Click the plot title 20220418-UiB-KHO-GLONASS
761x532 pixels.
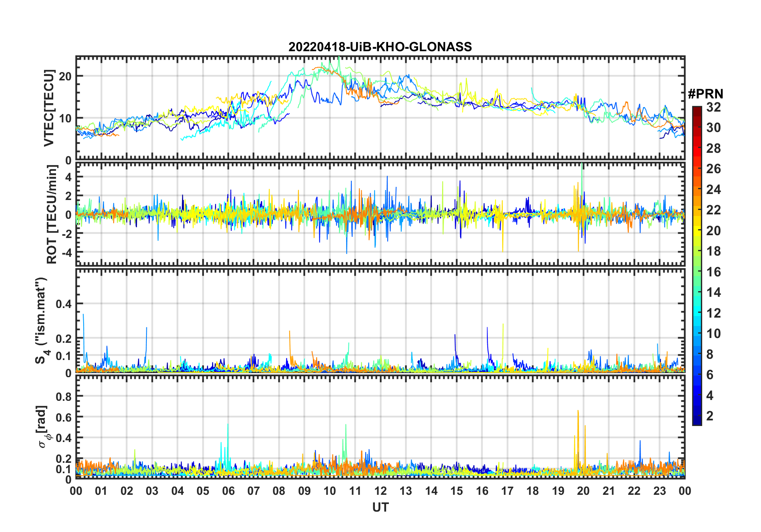pos(380,47)
